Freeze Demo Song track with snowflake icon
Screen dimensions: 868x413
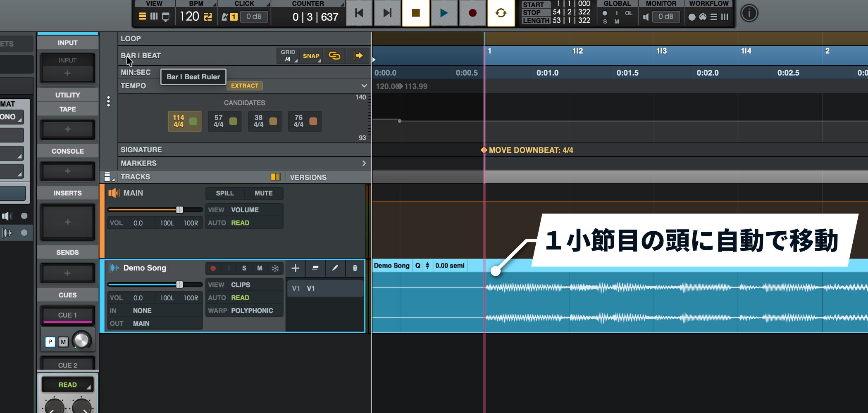[275, 268]
